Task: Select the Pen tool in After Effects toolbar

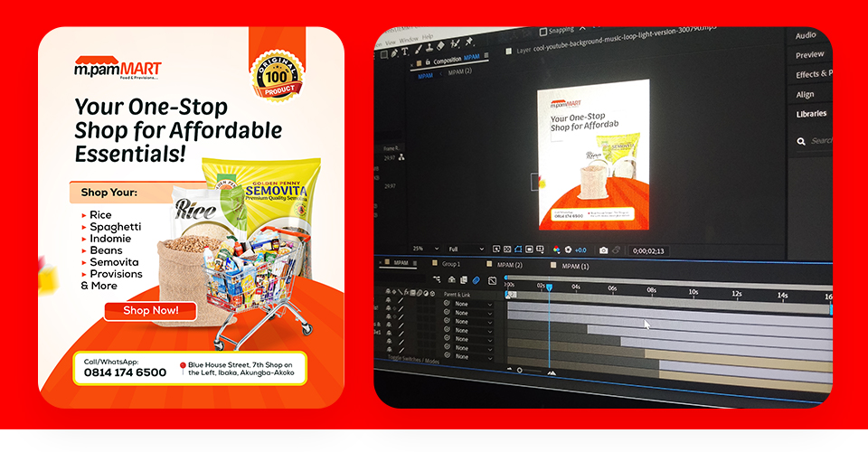Action: [394, 53]
